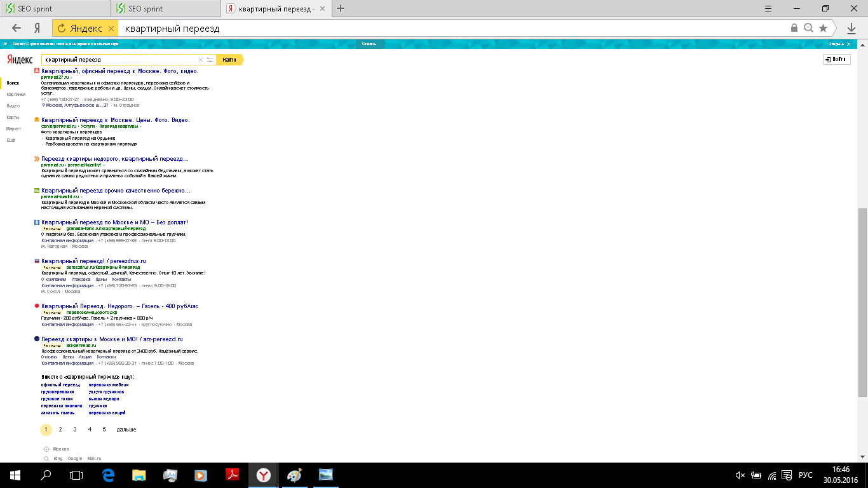Select 'Маркет' in the left sidebar

[x=13, y=128]
